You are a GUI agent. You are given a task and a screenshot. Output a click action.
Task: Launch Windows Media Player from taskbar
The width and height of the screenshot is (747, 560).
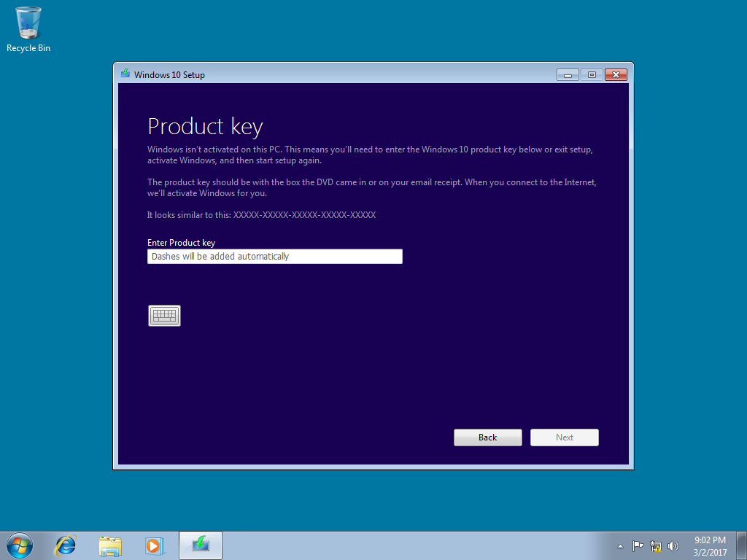coord(155,545)
